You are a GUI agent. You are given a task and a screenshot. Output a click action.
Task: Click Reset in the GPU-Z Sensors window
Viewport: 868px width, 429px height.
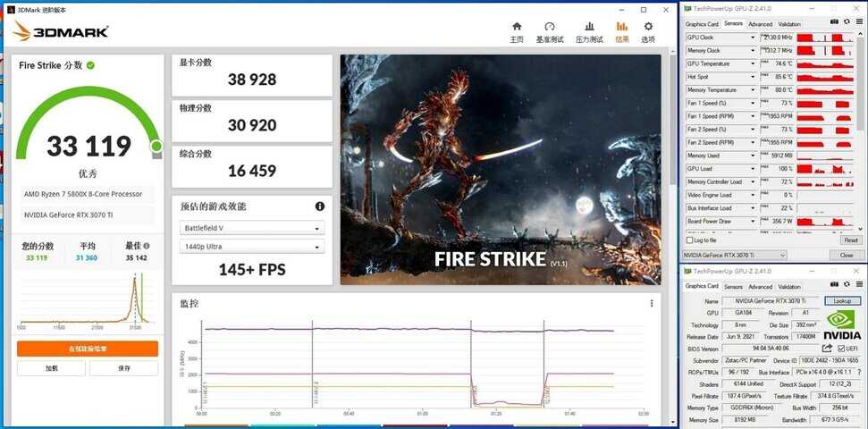click(851, 240)
